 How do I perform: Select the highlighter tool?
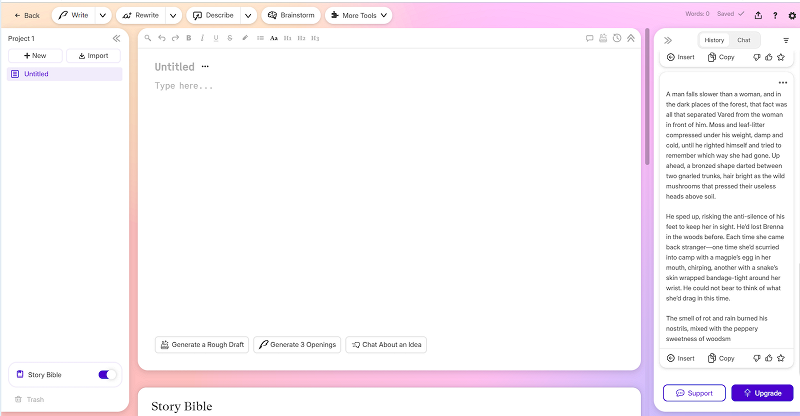(245, 38)
